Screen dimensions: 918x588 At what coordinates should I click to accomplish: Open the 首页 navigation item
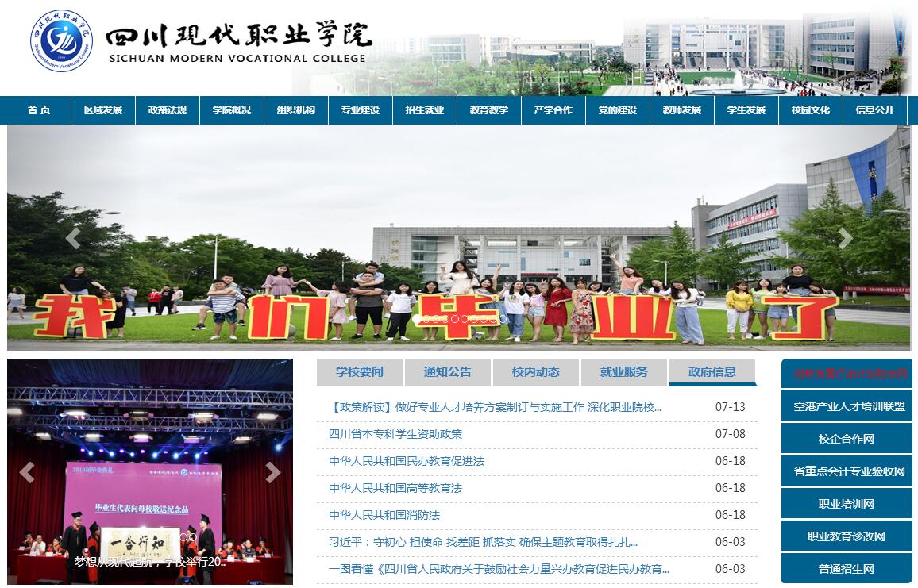(x=38, y=110)
